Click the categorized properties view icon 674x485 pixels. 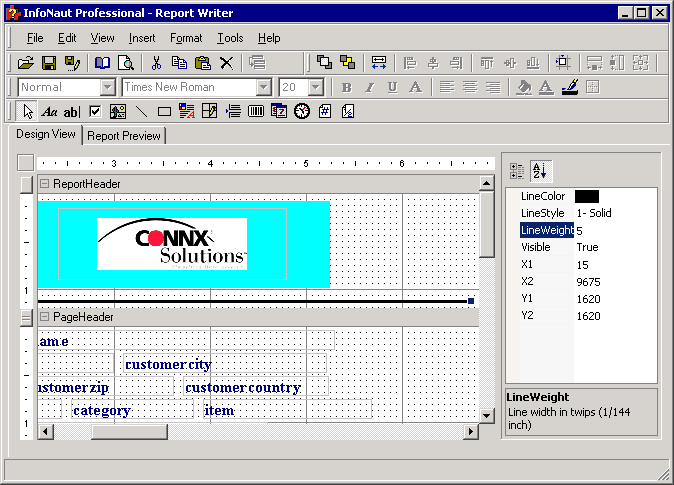point(517,171)
